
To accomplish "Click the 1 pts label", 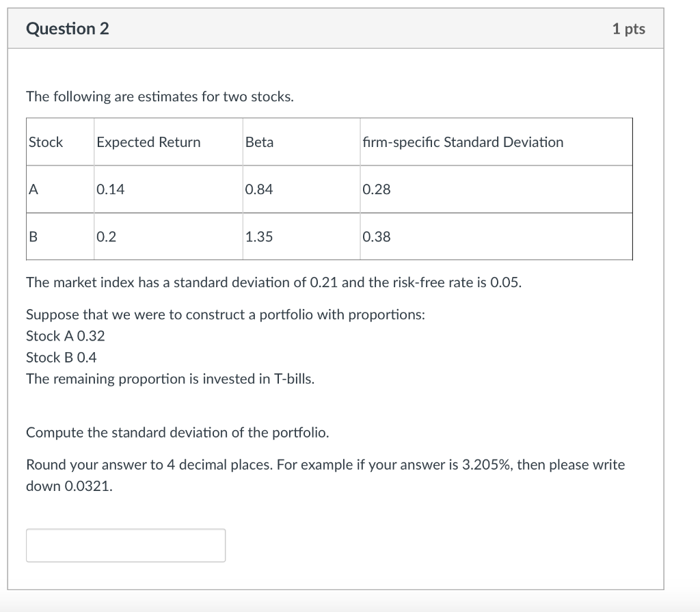I will point(629,29).
